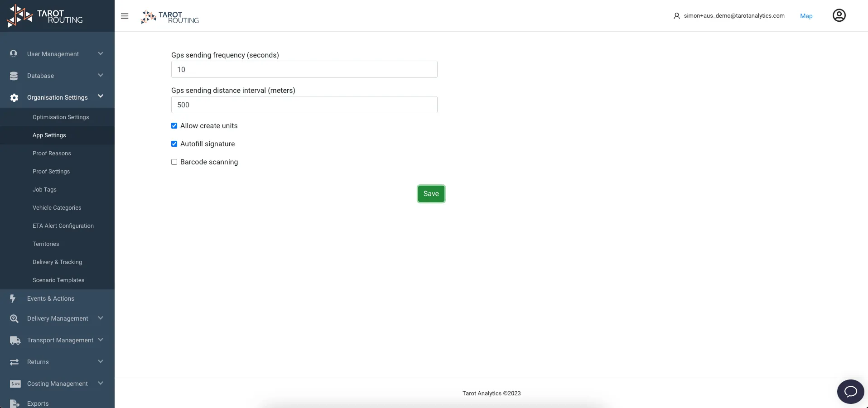
Task: Collapse Organisation Settings chevron
Action: (101, 96)
